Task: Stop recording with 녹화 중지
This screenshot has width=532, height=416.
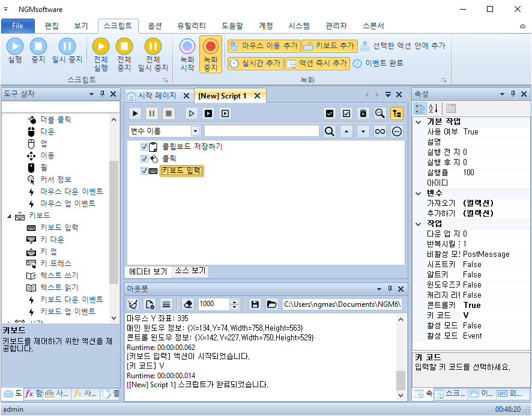Action: [x=211, y=54]
